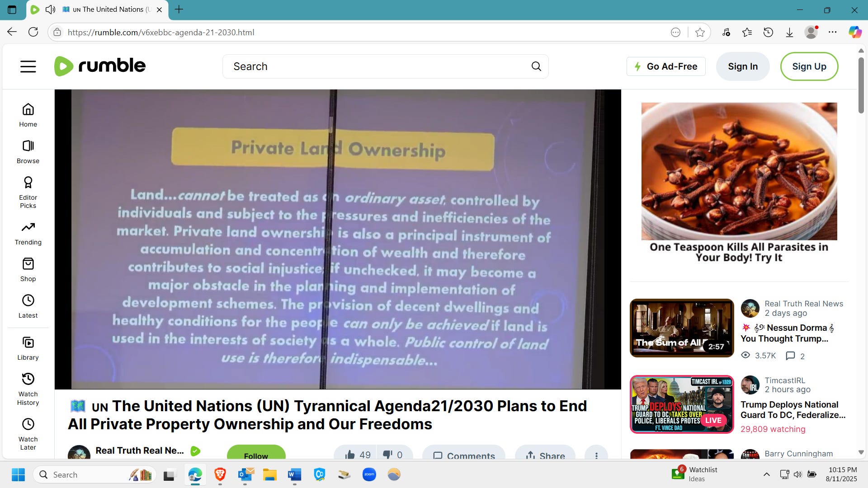The height and width of the screenshot is (488, 868).
Task: Dislike the video with thumbs down
Action: click(388, 455)
